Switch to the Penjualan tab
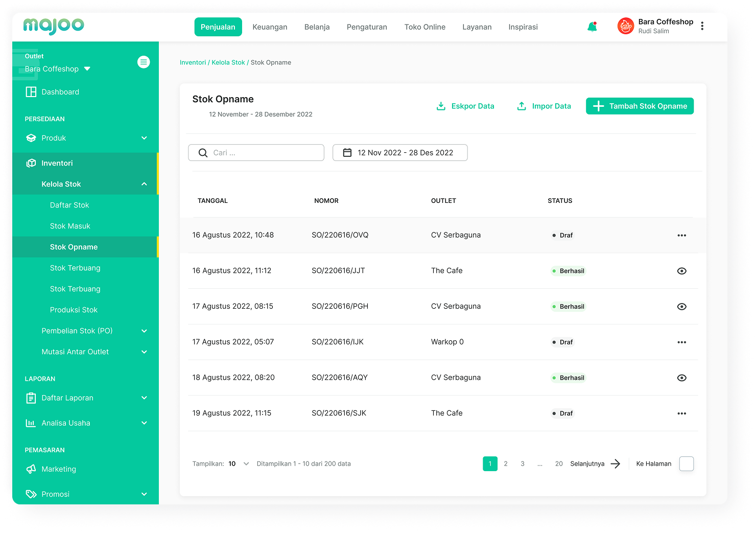The image size is (756, 533). (218, 27)
